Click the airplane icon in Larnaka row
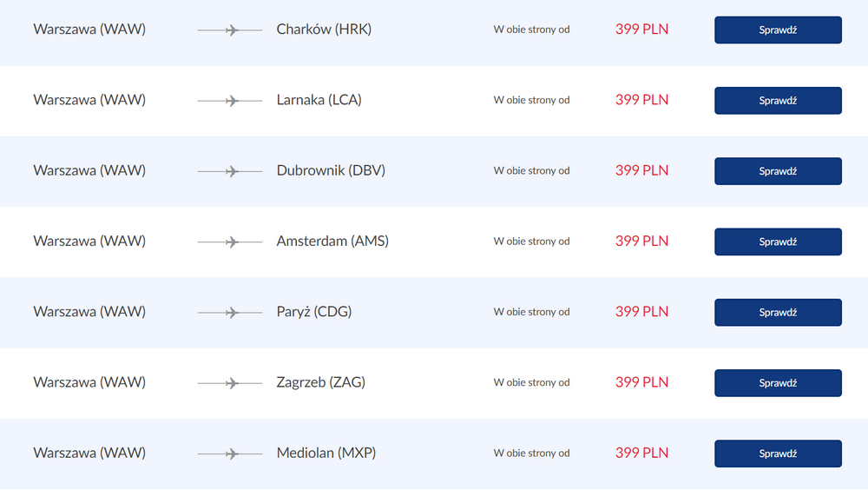 [x=230, y=101]
